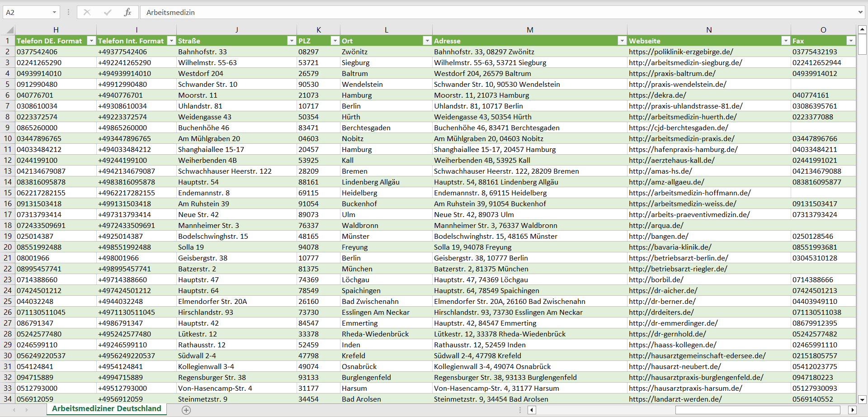Click the horizontal scrollbar thumb
Viewport: 868px width, 417px height.
click(x=758, y=410)
